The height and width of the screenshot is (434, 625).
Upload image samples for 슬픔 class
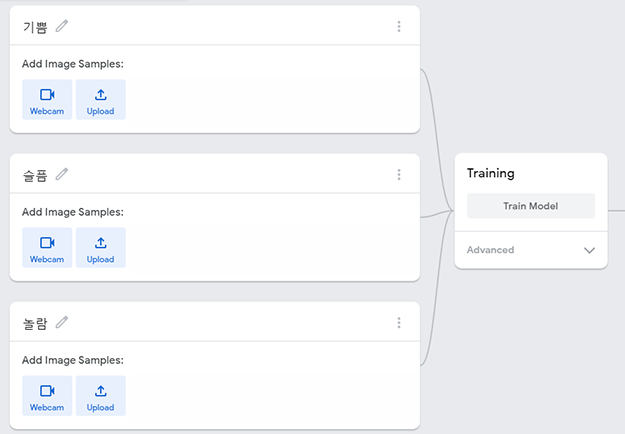tap(101, 247)
